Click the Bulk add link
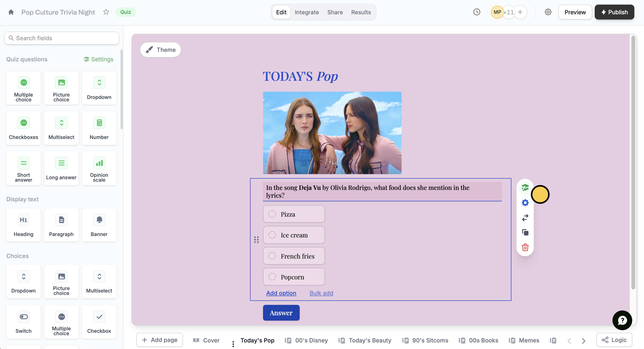 (x=321, y=293)
